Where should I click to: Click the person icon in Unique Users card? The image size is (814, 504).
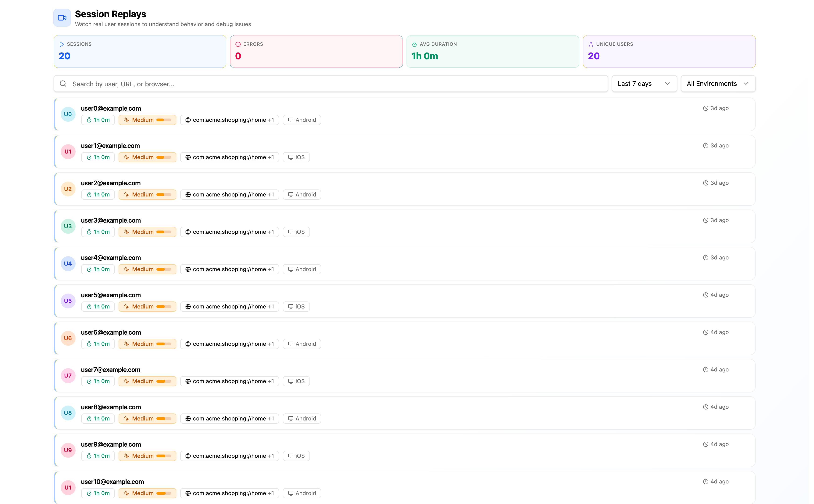coord(591,44)
